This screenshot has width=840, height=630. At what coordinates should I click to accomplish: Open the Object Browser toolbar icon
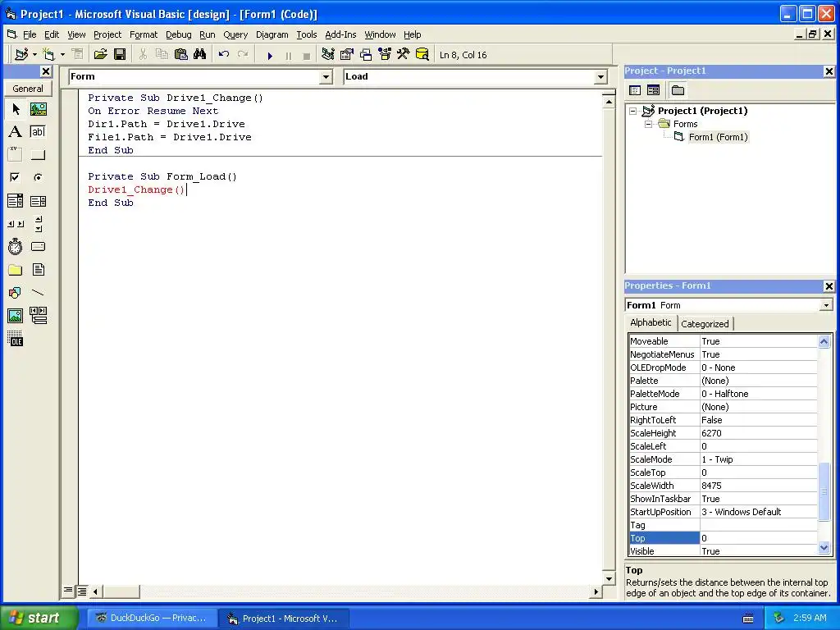(385, 55)
